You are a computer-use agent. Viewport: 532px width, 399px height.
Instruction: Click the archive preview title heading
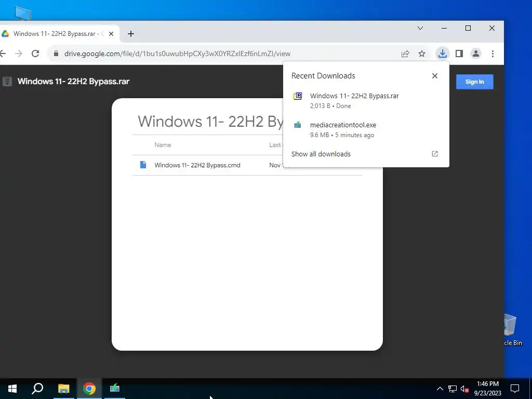pyautogui.click(x=210, y=121)
